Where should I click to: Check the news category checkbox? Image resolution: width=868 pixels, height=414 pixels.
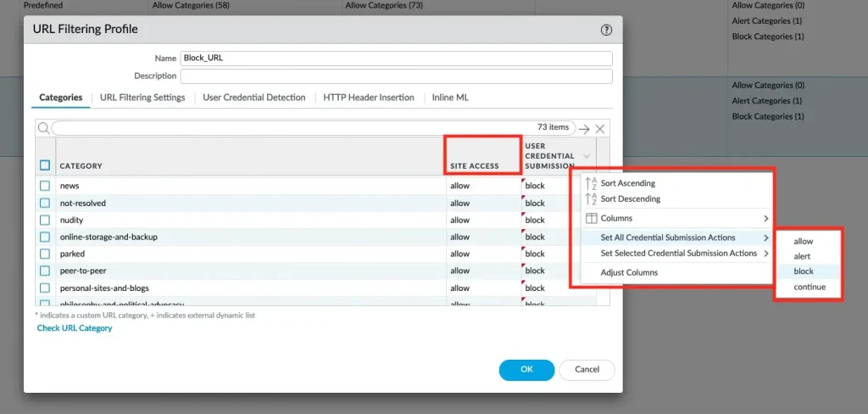45,186
